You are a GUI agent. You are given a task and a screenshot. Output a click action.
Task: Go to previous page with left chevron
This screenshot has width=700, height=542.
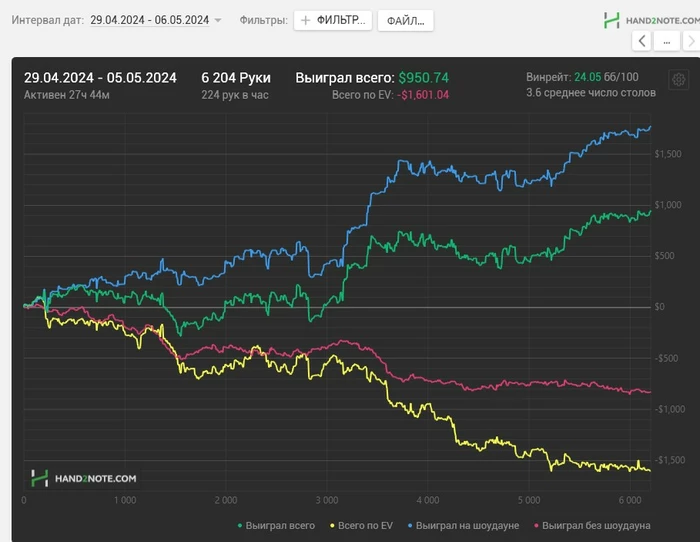click(x=642, y=41)
